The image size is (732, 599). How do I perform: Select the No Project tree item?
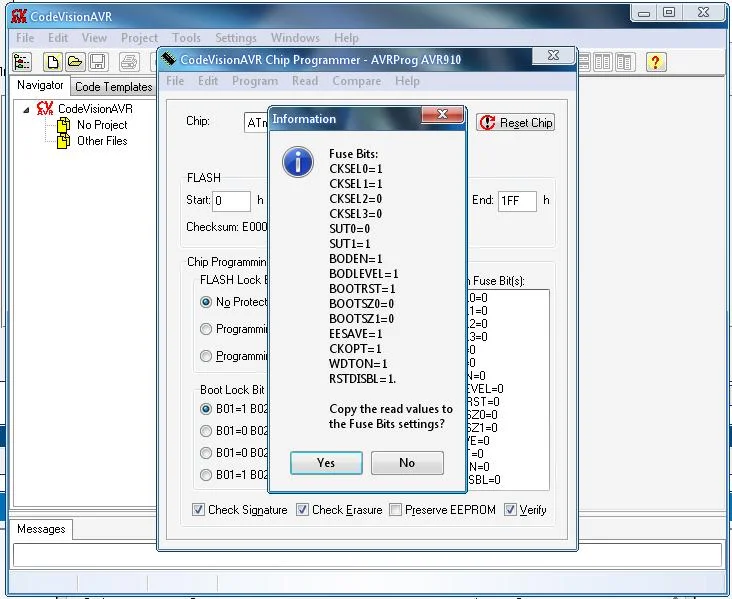102,125
